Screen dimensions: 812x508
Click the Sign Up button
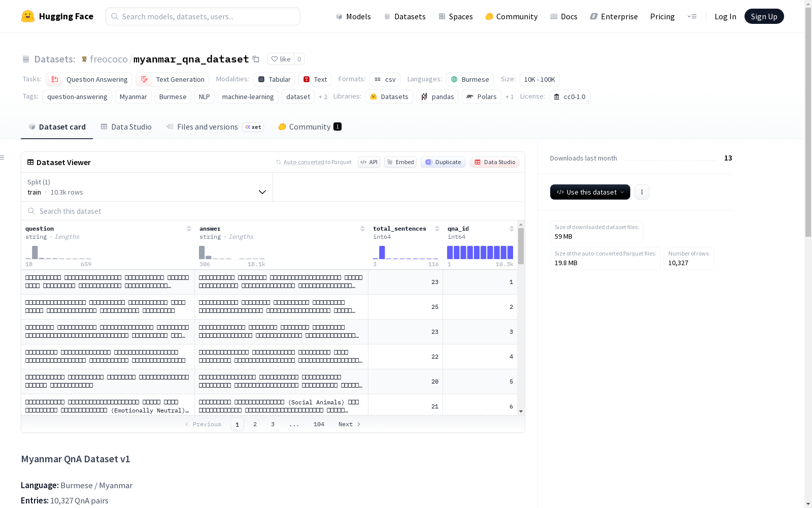[764, 16]
